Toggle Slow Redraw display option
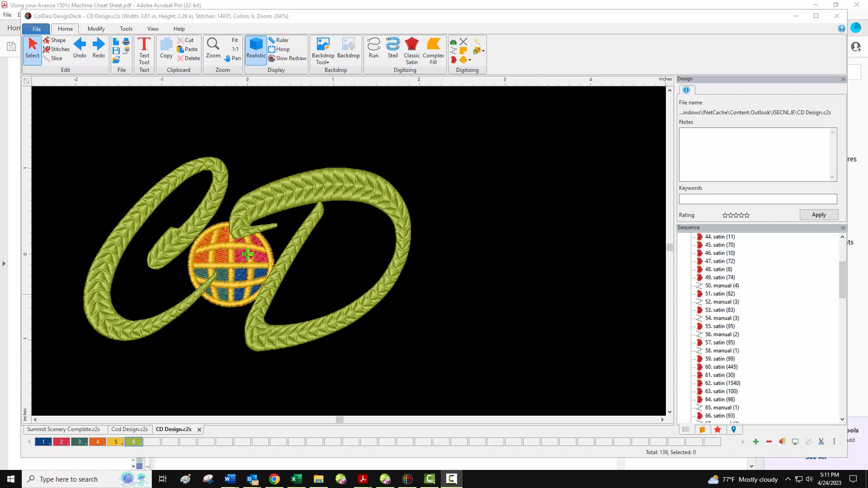The width and height of the screenshot is (868, 488). point(288,58)
